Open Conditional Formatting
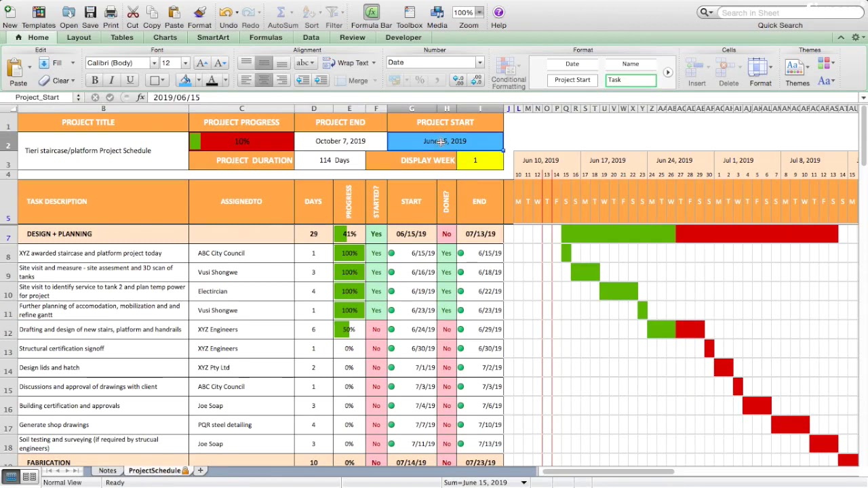The image size is (868, 488). point(508,73)
